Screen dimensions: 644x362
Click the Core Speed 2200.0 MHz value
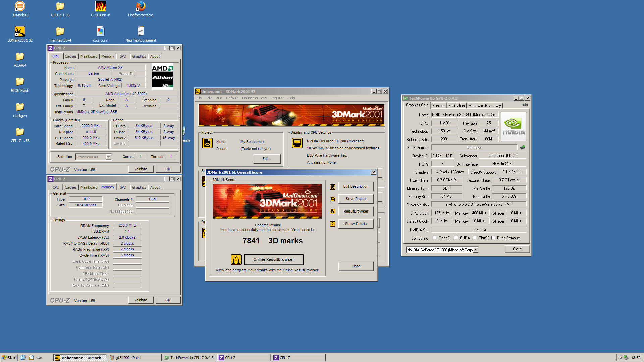91,126
